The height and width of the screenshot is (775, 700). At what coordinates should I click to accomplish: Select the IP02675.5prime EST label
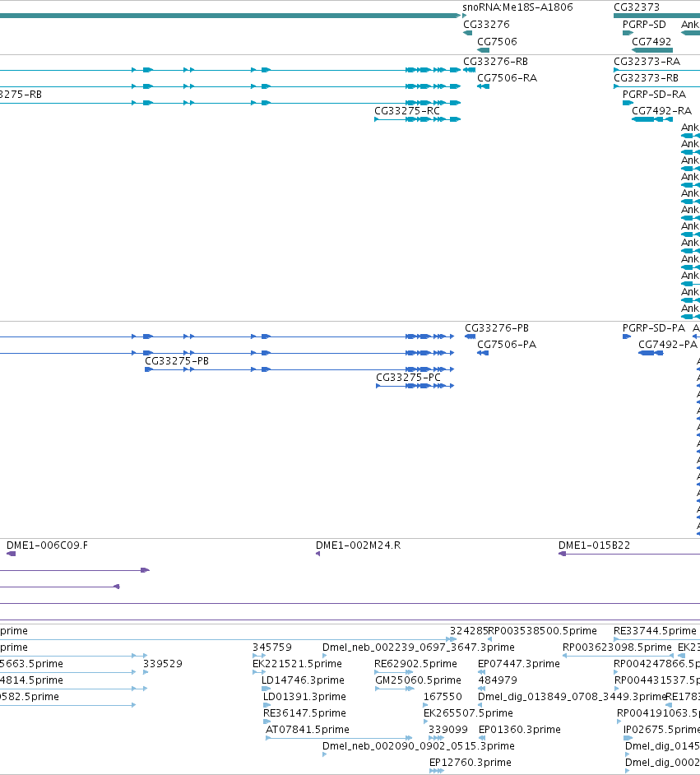(662, 730)
